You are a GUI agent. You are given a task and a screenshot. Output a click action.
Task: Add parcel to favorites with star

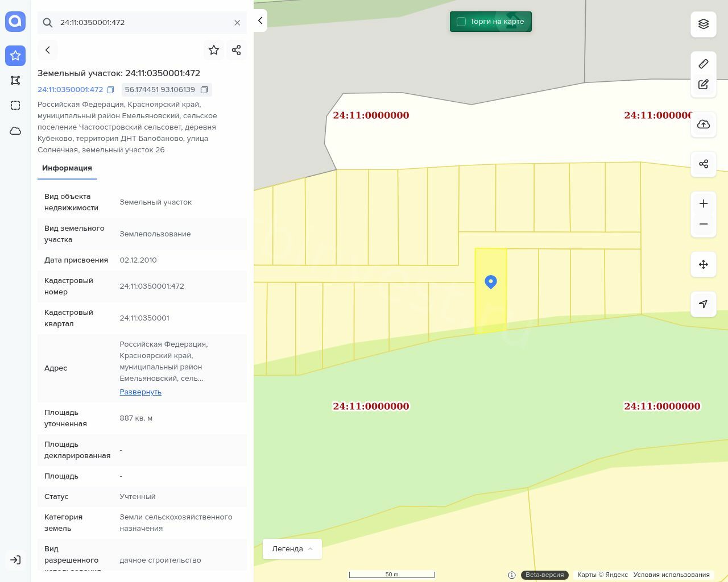[214, 50]
